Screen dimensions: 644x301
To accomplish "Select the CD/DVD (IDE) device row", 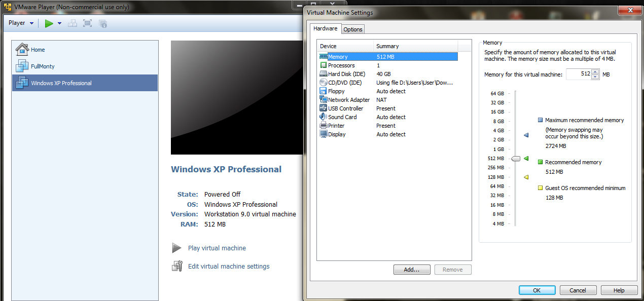I will click(388, 83).
